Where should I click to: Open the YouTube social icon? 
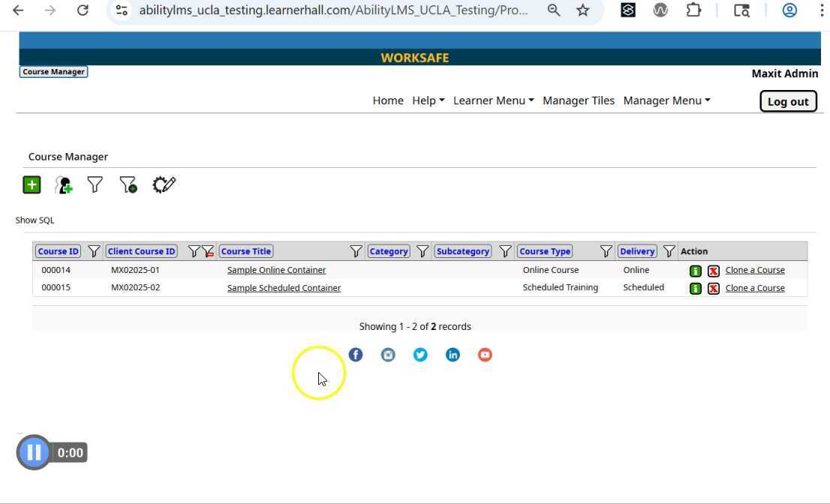click(485, 355)
